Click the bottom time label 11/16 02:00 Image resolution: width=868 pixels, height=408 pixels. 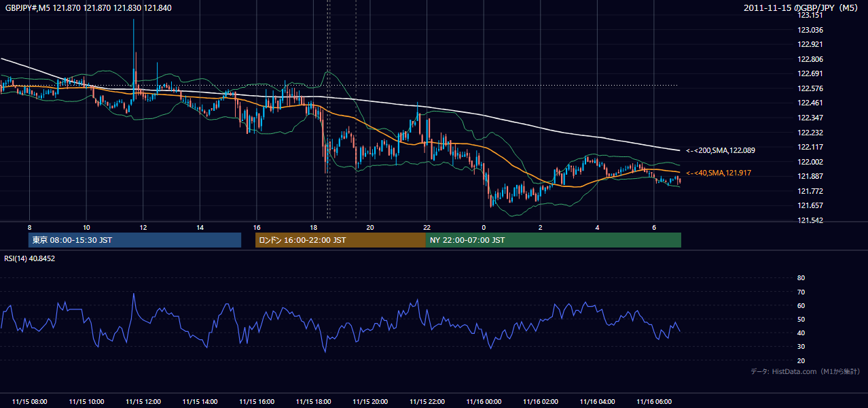(x=540, y=402)
